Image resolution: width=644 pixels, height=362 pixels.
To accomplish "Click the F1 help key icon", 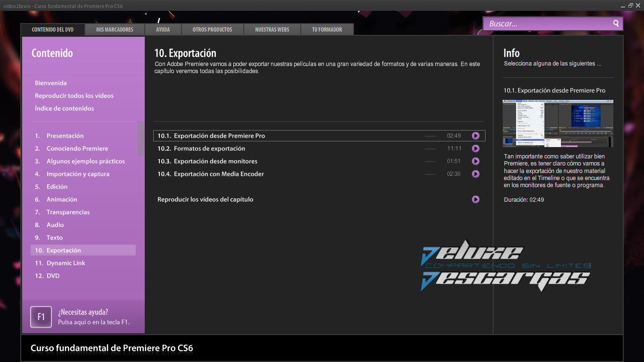I will coord(41,317).
